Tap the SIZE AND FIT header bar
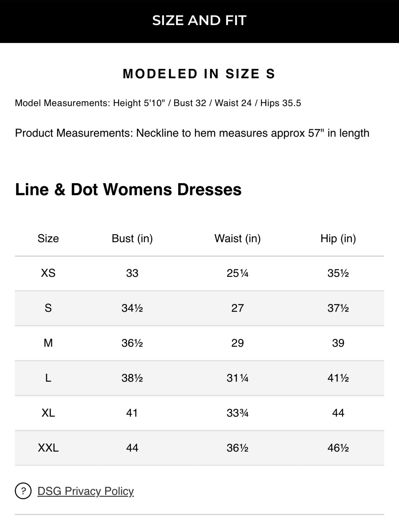399x532 pixels. tap(199, 21)
